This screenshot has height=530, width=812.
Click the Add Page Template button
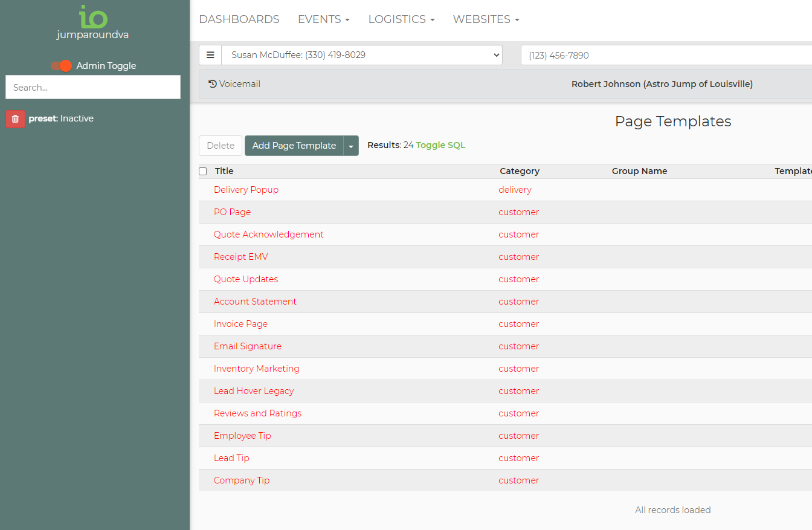(x=294, y=146)
